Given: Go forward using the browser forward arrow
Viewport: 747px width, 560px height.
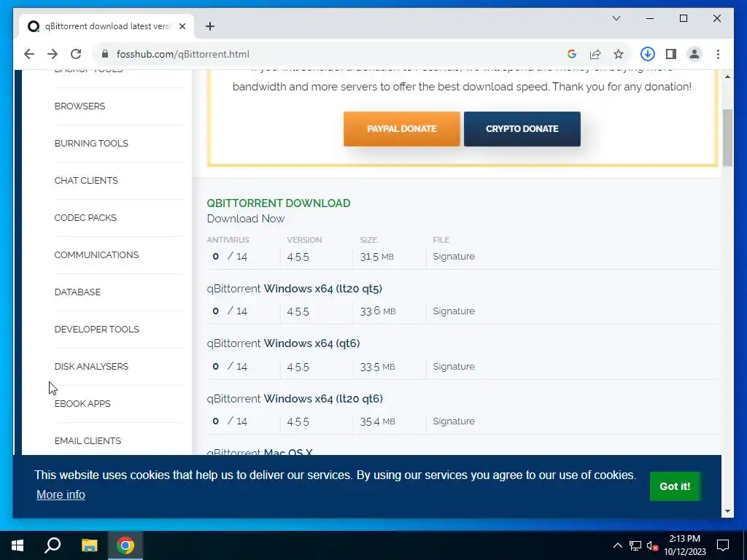Looking at the screenshot, I should (53, 54).
